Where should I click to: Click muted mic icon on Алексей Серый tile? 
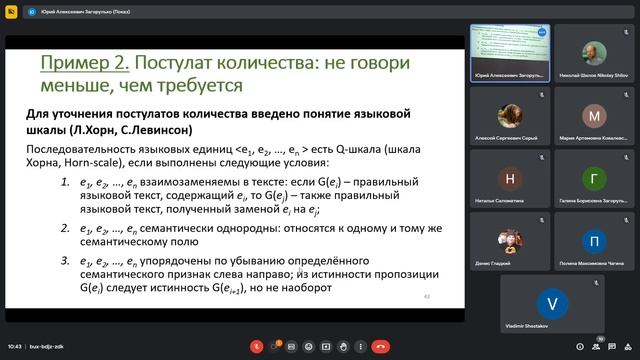(542, 95)
